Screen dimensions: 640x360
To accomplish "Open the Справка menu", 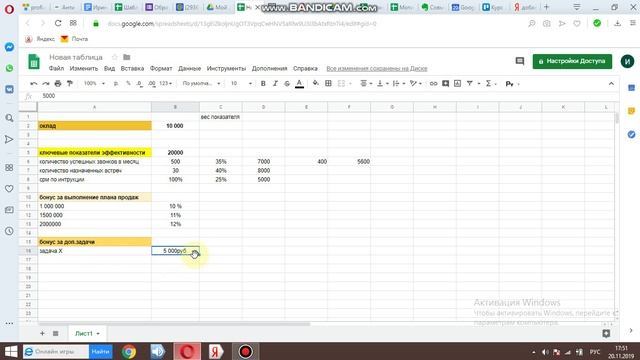I will [x=305, y=69].
